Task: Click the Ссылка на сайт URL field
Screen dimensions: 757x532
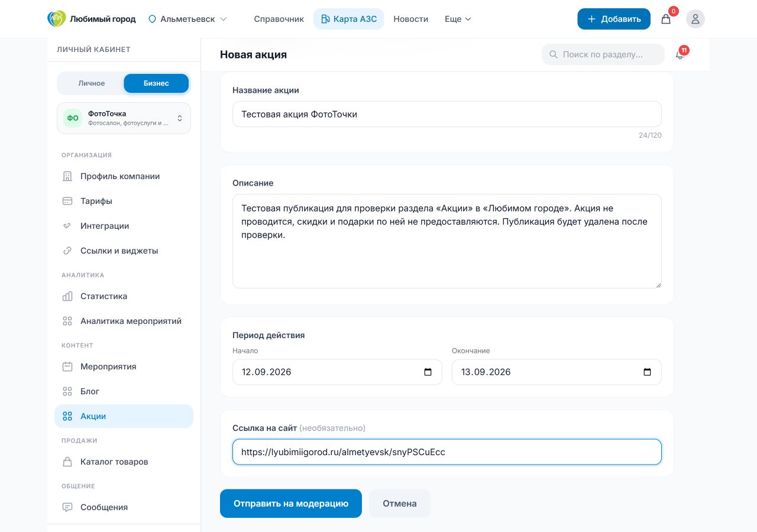Action: click(447, 452)
